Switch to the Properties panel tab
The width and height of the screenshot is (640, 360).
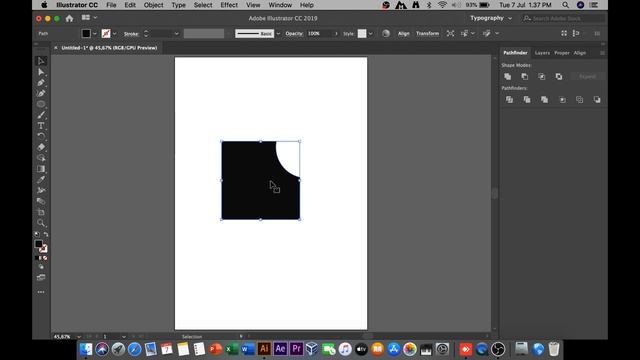coord(562,53)
